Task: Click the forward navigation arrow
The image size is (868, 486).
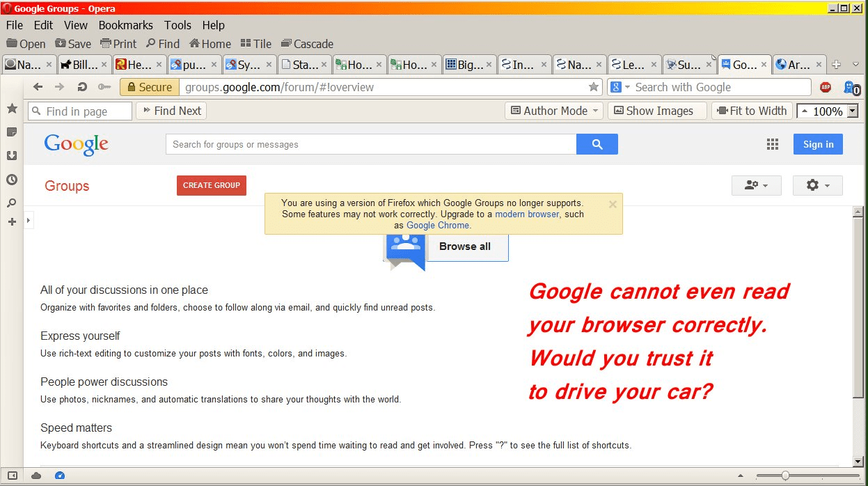Action: (x=60, y=87)
